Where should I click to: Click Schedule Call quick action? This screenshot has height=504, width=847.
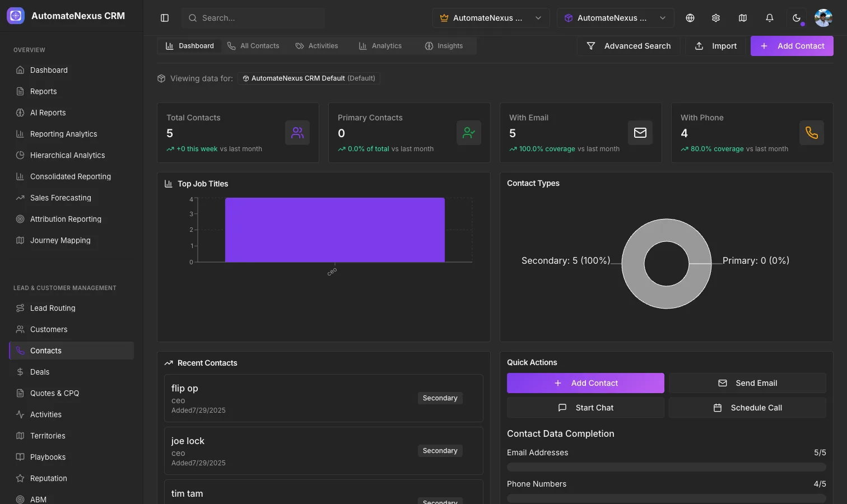[747, 408]
